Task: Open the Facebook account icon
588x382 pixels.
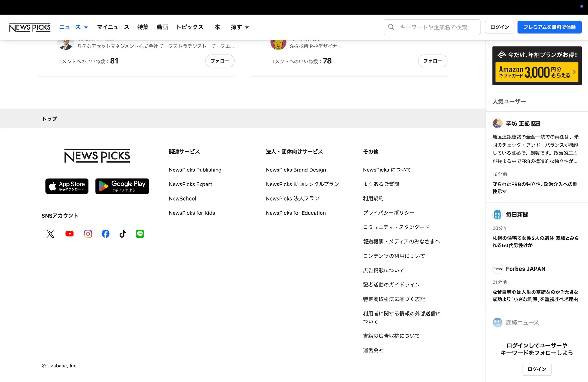Action: click(105, 233)
